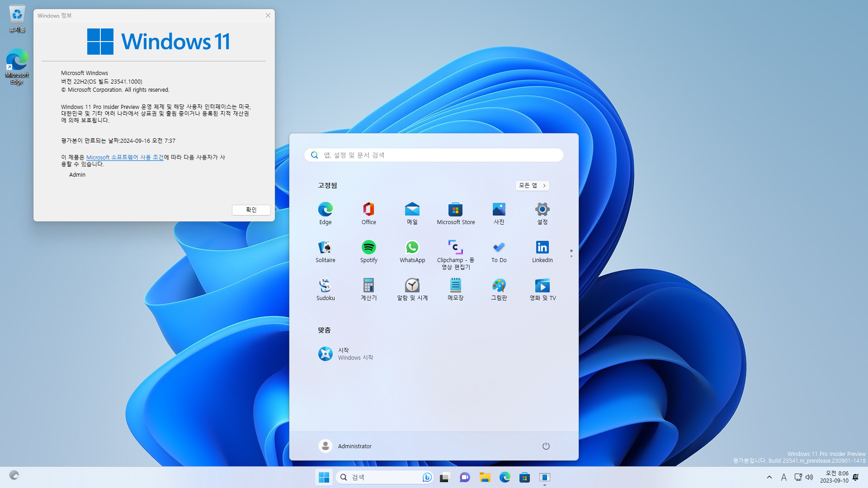This screenshot has width=868, height=488.
Task: Open Windows 시작 recommended item
Action: coord(346,354)
